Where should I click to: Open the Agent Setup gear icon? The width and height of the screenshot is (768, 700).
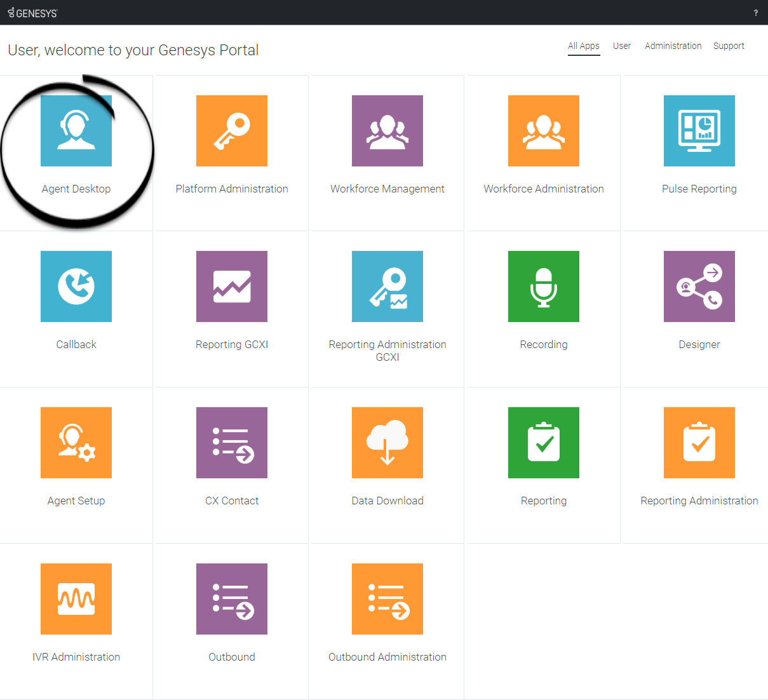[76, 443]
